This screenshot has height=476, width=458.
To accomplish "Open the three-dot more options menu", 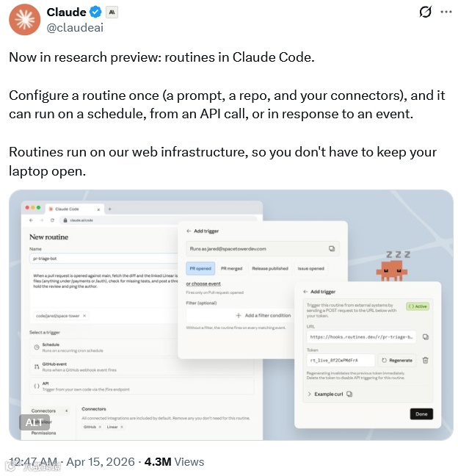I will 446,12.
